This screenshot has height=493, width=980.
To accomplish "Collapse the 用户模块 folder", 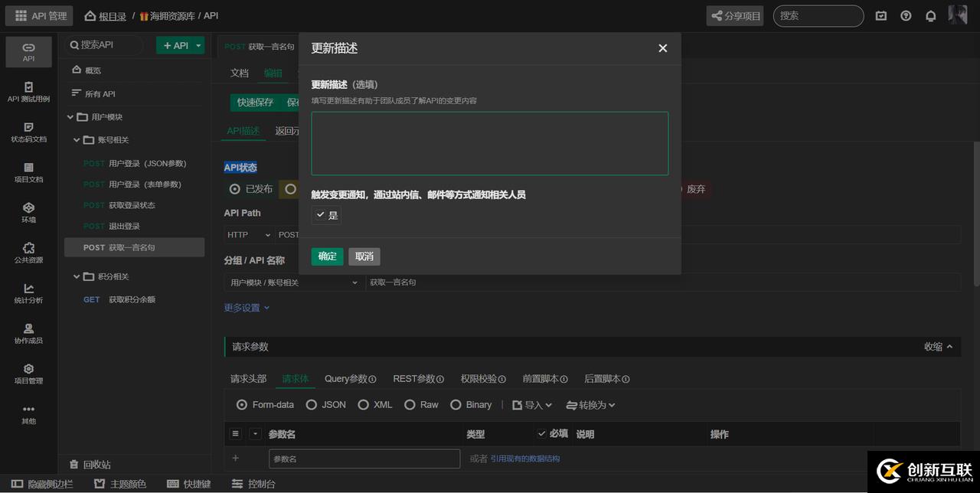I will (x=70, y=117).
